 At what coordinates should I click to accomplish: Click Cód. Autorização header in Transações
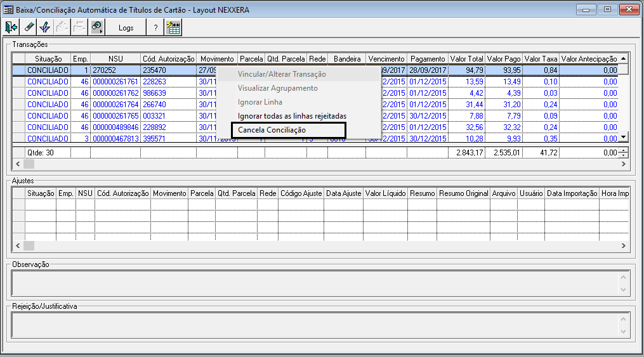pos(168,59)
